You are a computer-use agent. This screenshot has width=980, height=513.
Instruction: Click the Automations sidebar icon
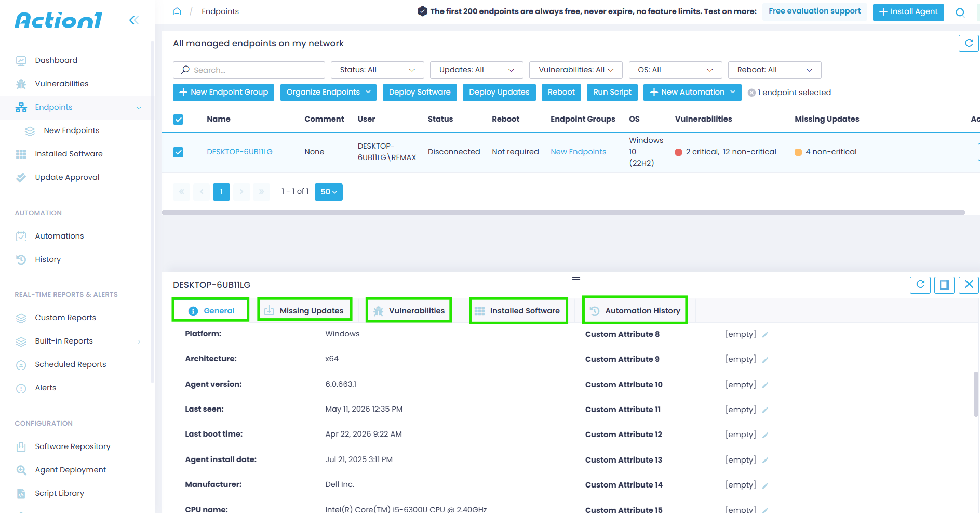[21, 236]
